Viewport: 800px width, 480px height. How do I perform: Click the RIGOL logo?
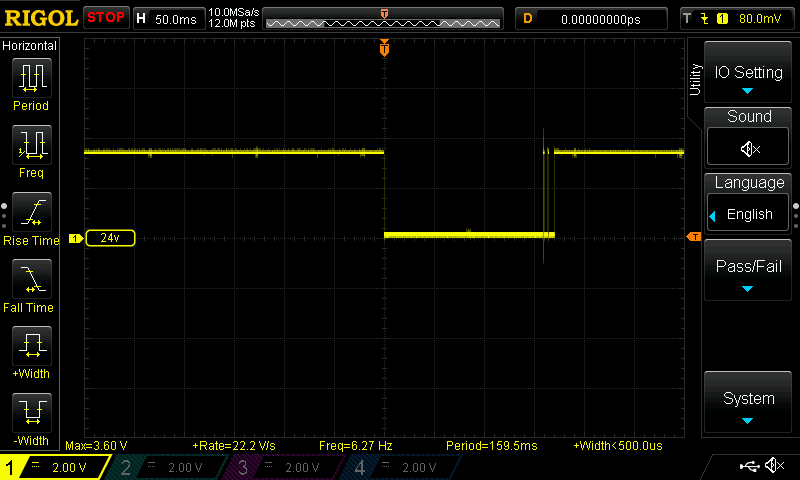coord(40,18)
